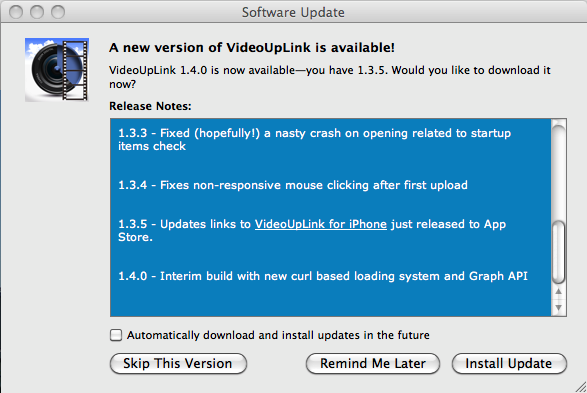
Task: Select the 1.3.3 crash fix release note
Action: pos(314,139)
